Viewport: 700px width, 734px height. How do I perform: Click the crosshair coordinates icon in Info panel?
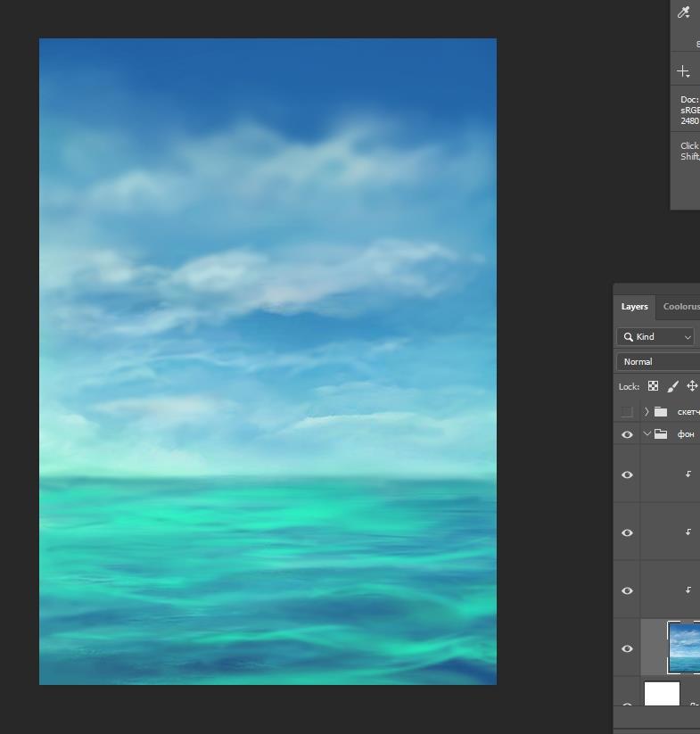coord(683,71)
